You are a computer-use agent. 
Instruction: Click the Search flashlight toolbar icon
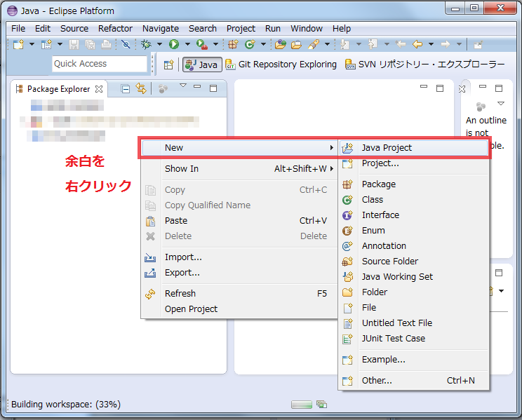pyautogui.click(x=314, y=44)
